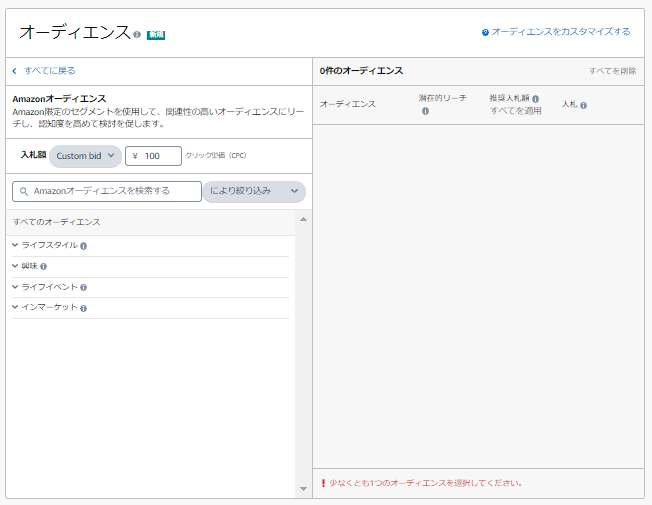Click すべてを削除 to remove all audiences

(x=612, y=71)
